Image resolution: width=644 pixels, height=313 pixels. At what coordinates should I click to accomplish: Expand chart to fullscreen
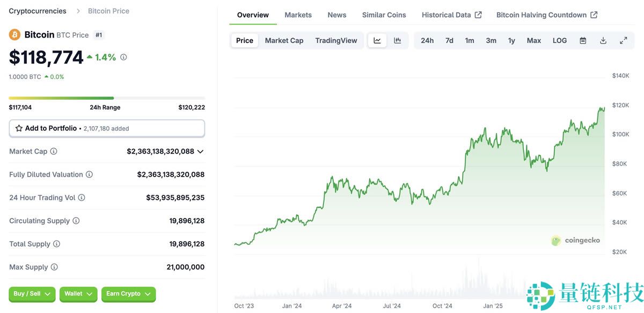[624, 41]
